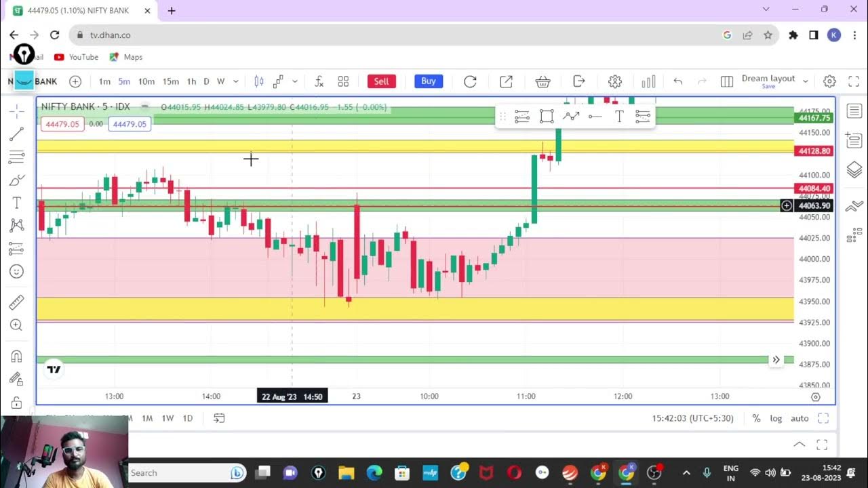Screen dimensions: 868x488
Task: Open YouTube bookmark in bookmarks bar
Action: 76,57
